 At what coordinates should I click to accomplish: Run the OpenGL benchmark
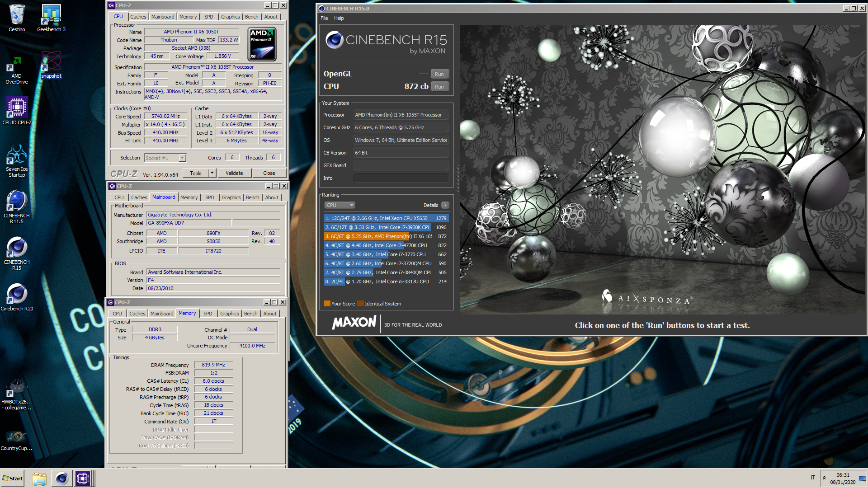(x=439, y=74)
